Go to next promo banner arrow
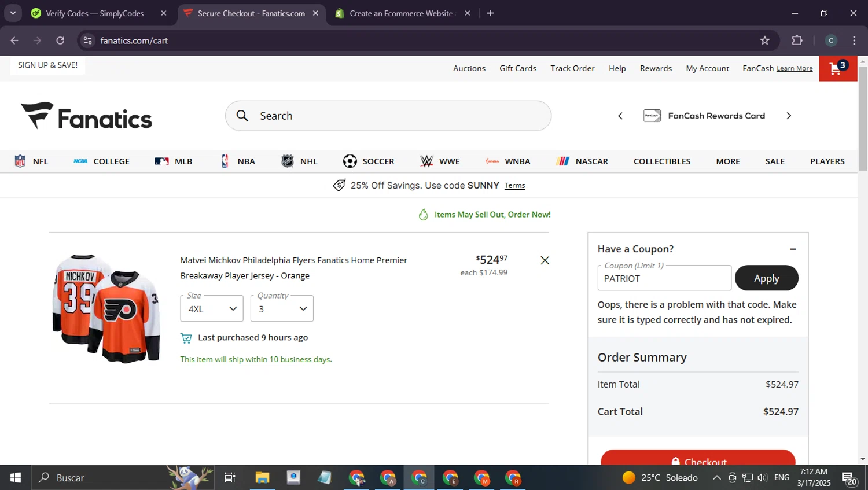 789,116
